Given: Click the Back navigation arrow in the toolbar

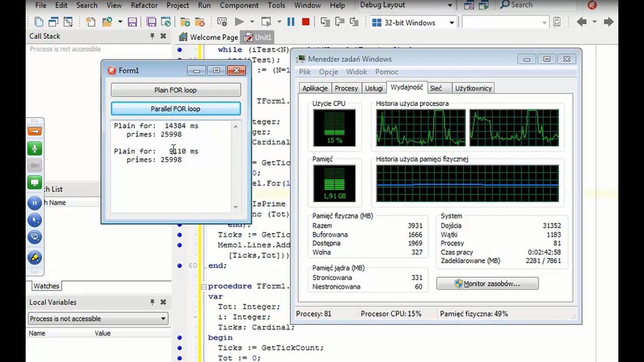Looking at the screenshot, I should (x=582, y=22).
